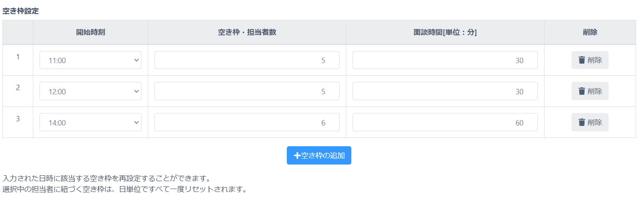Click the 開始時刻 column header

(90, 32)
